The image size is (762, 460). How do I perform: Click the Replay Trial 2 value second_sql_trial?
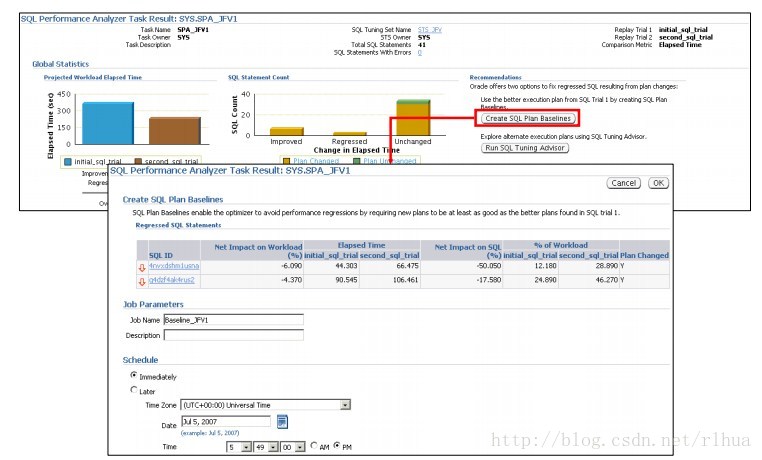[685, 37]
